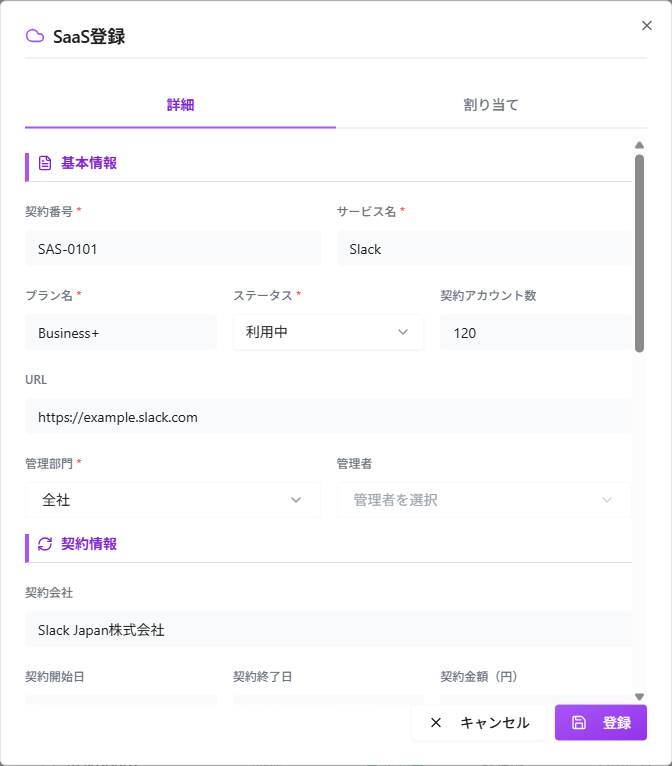This screenshot has width=672, height=766.
Task: Click the refresh icon next to 契約情報
Action: point(45,544)
